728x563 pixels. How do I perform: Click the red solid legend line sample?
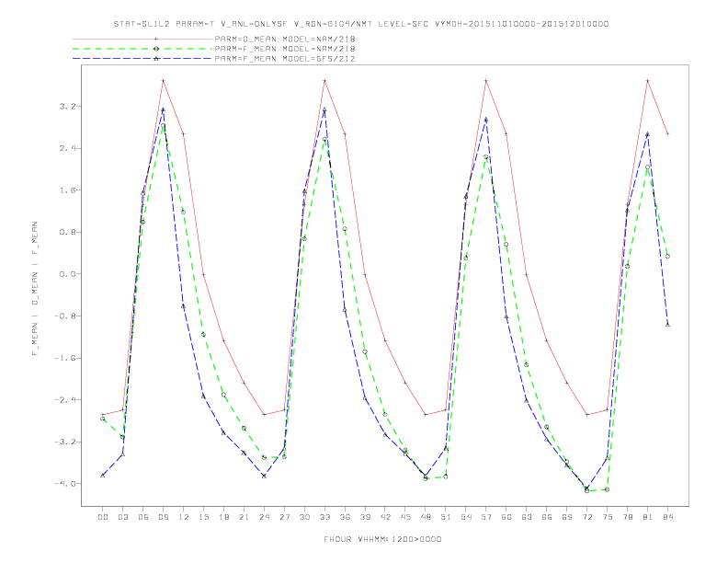pyautogui.click(x=142, y=39)
